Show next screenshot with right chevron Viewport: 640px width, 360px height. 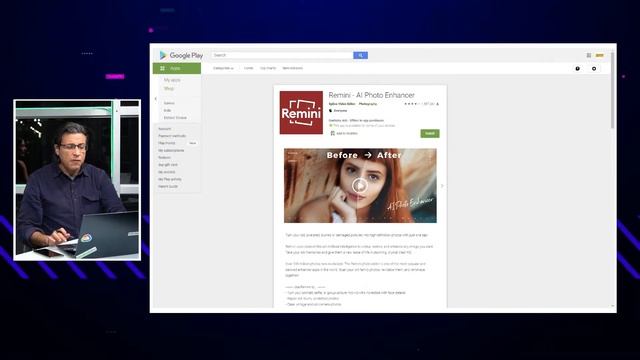442,186
